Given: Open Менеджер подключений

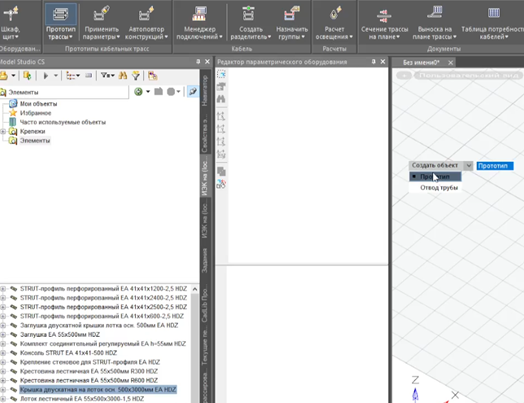Looking at the screenshot, I should coord(199,22).
